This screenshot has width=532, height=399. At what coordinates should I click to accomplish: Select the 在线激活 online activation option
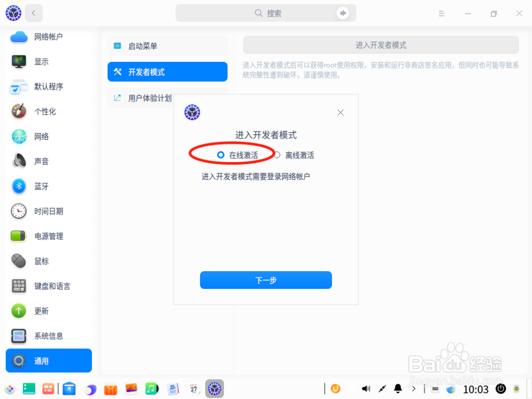[221, 155]
